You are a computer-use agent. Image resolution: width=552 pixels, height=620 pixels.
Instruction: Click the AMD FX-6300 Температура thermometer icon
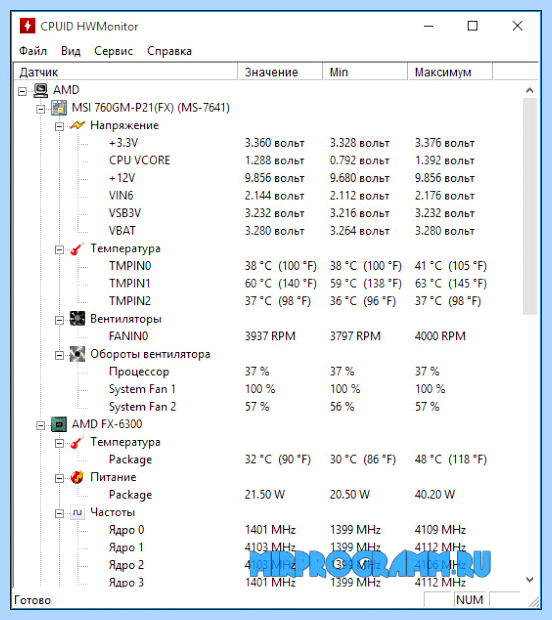77,442
